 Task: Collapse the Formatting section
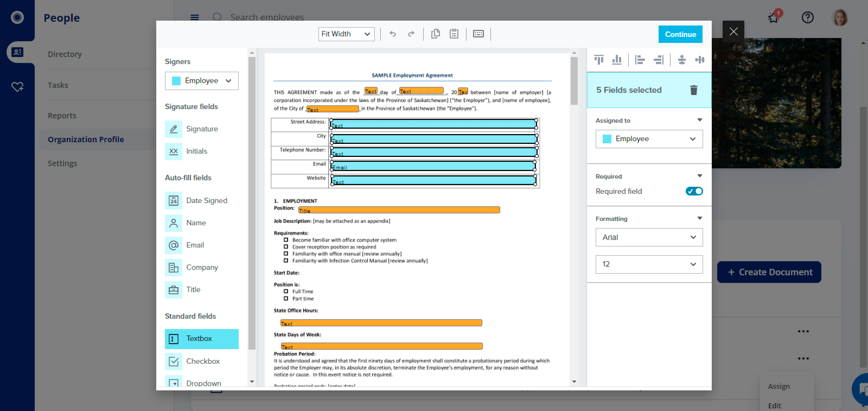point(700,218)
